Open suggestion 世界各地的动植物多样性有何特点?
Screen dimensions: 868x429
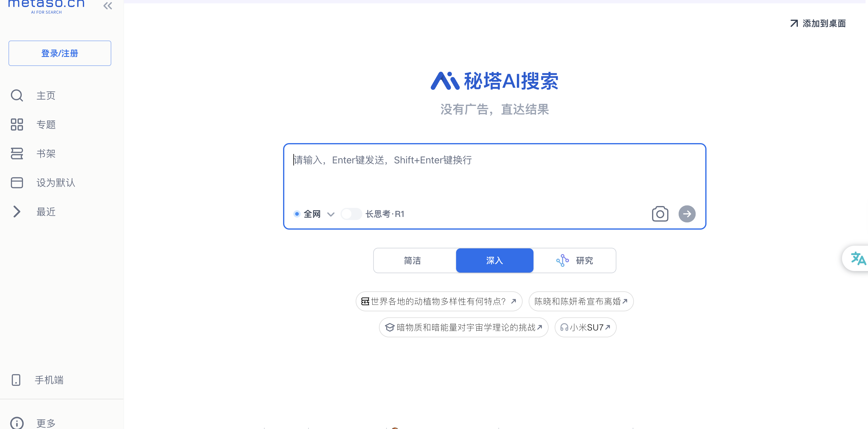coord(439,301)
